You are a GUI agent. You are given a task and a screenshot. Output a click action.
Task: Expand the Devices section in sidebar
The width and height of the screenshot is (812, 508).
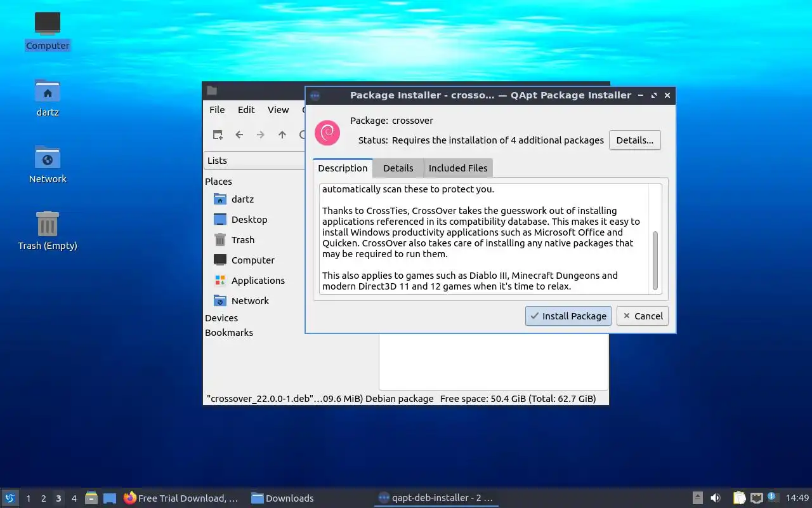[221, 318]
